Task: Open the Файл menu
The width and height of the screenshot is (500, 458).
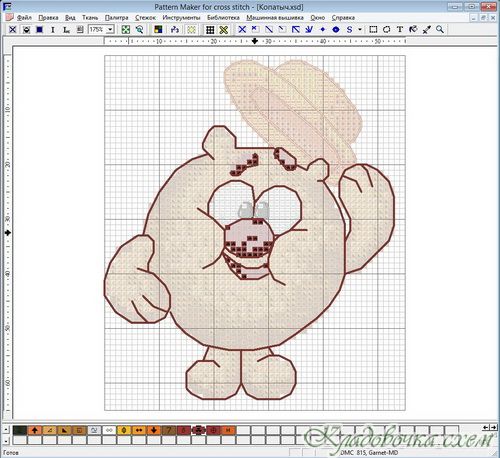Action: pyautogui.click(x=24, y=18)
